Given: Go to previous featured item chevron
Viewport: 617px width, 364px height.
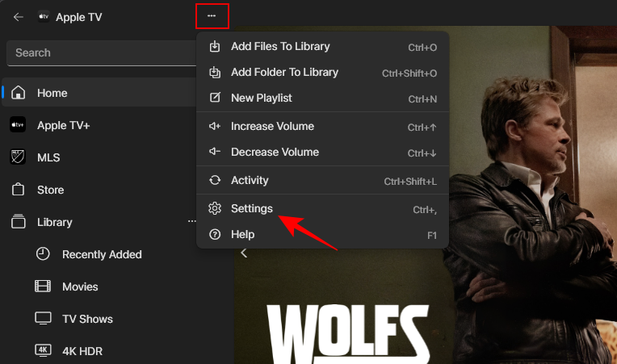Looking at the screenshot, I should (244, 253).
